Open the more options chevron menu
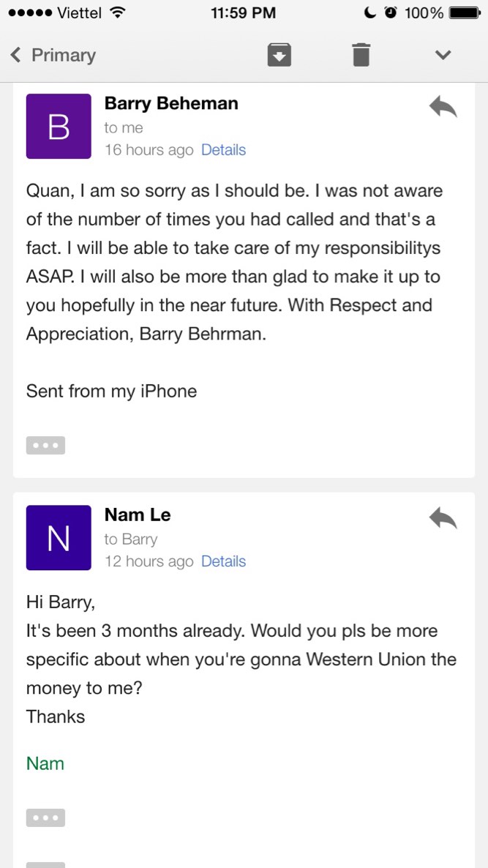The width and height of the screenshot is (488, 868). (443, 55)
